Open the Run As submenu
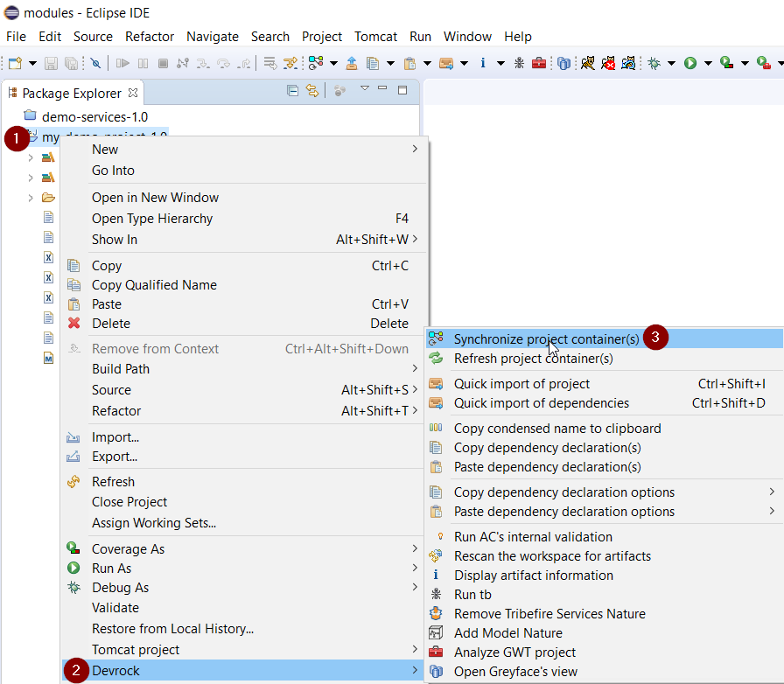 [111, 569]
